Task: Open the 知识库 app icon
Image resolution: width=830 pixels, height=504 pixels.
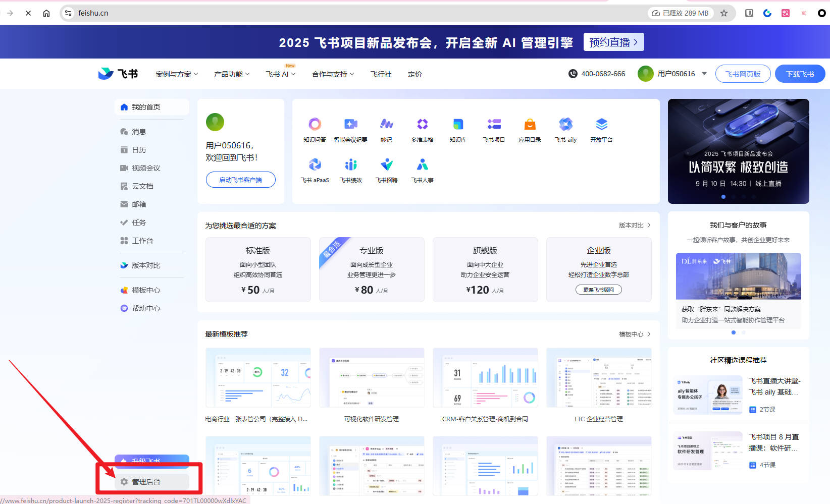Action: (458, 124)
